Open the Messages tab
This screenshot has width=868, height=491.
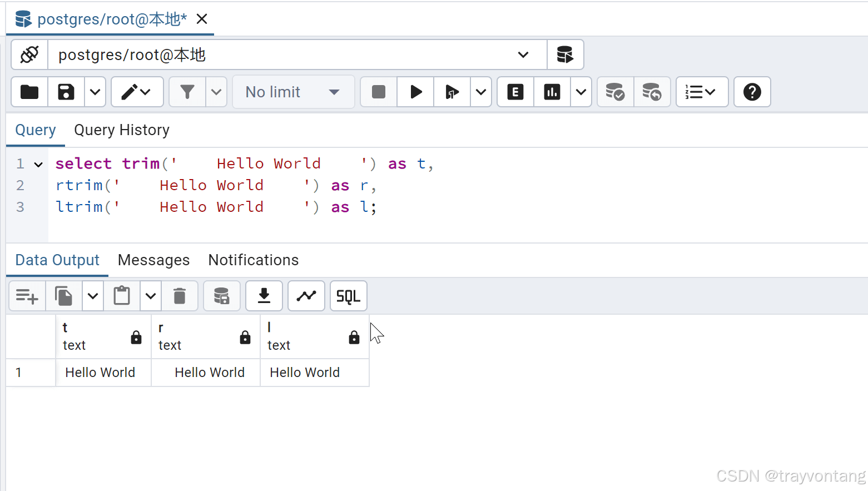click(x=153, y=260)
